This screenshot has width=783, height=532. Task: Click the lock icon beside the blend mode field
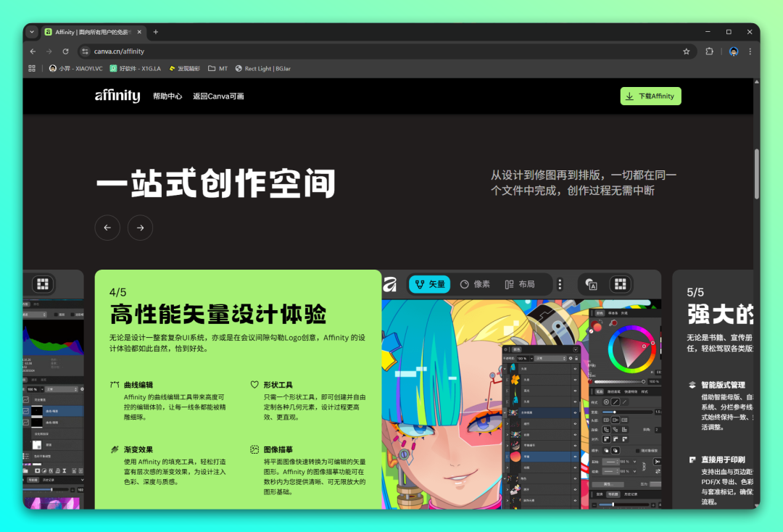coord(575,357)
